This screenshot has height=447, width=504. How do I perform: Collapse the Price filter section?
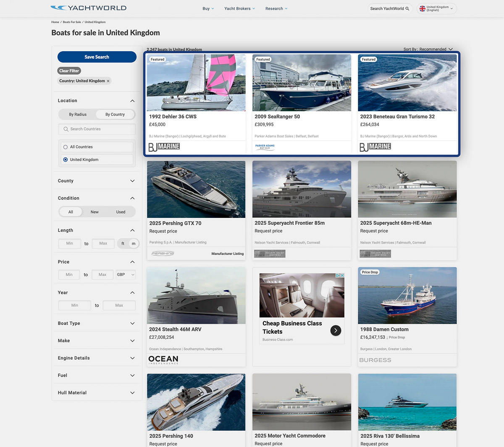(132, 262)
